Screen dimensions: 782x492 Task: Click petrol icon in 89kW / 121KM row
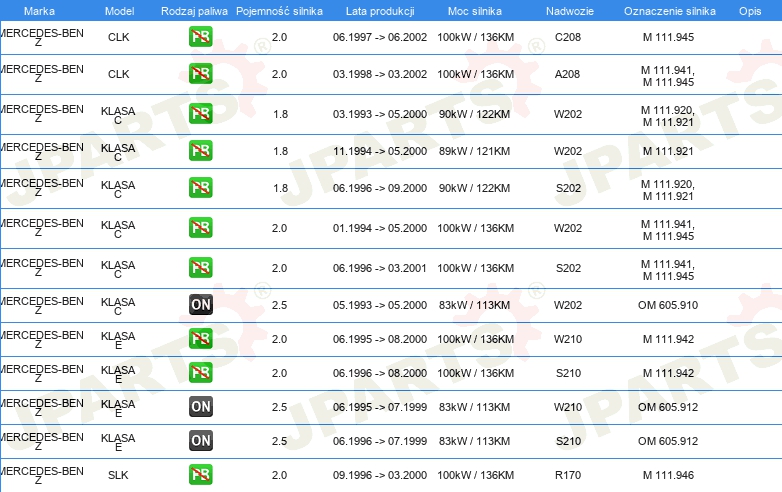pyautogui.click(x=200, y=151)
